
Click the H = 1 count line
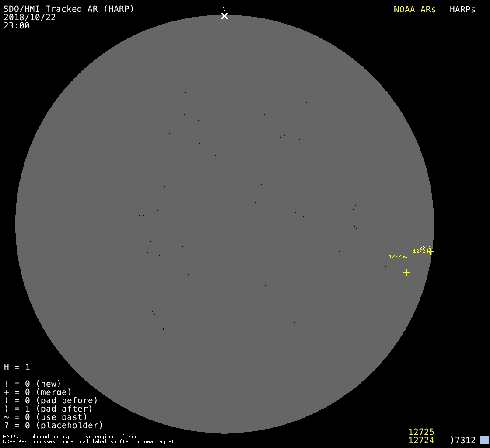(x=17, y=367)
